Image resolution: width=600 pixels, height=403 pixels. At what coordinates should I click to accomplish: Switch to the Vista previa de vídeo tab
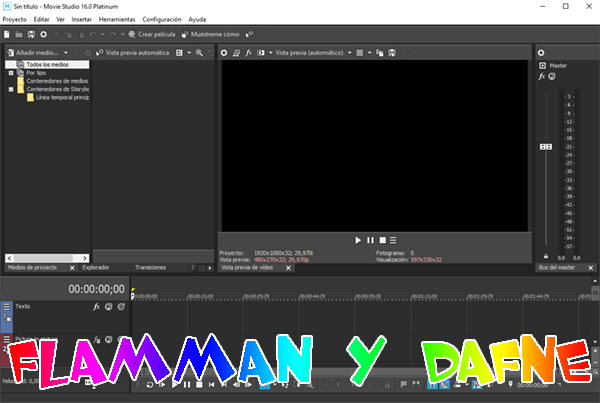click(247, 268)
